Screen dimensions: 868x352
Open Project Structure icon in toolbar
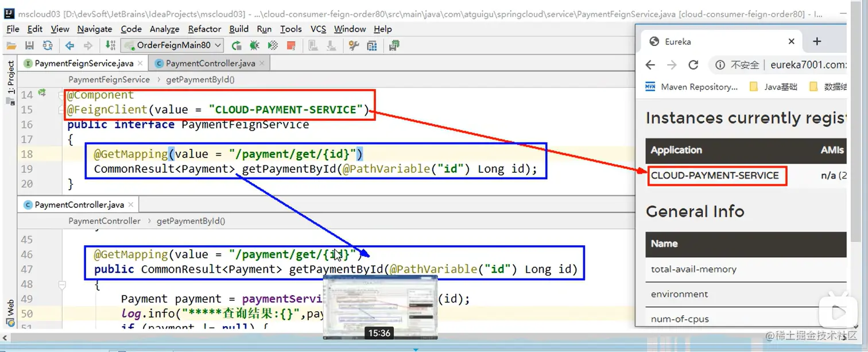pos(372,45)
